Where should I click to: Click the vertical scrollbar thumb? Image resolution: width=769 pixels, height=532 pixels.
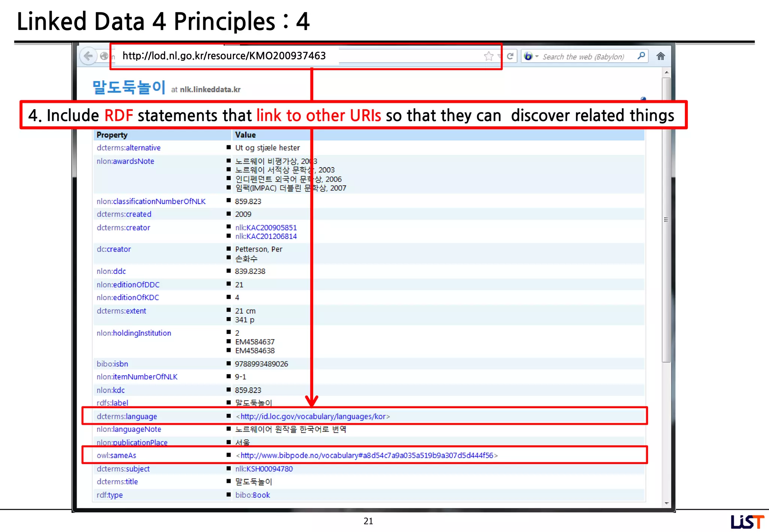pos(666,219)
